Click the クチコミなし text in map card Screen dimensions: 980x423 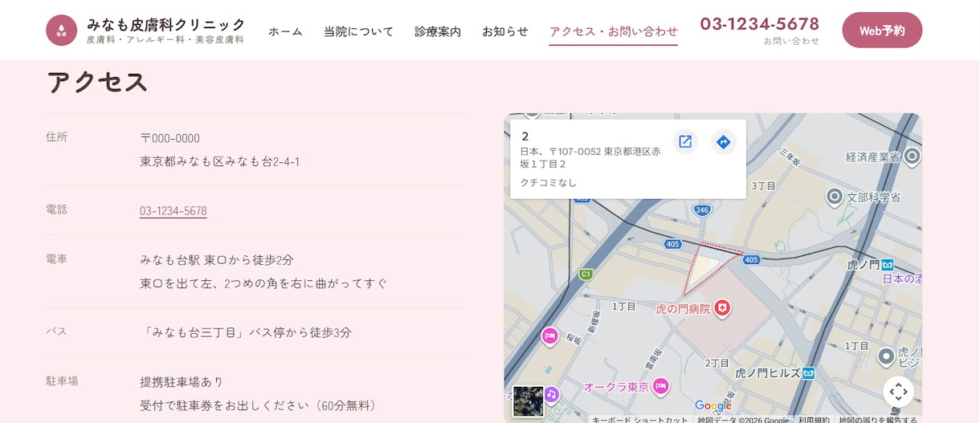pos(549,183)
